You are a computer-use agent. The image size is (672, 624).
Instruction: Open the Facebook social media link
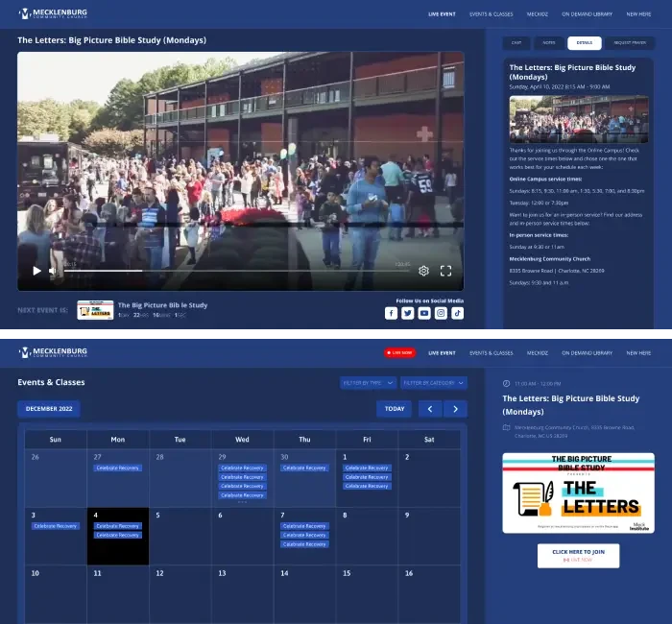pos(391,313)
